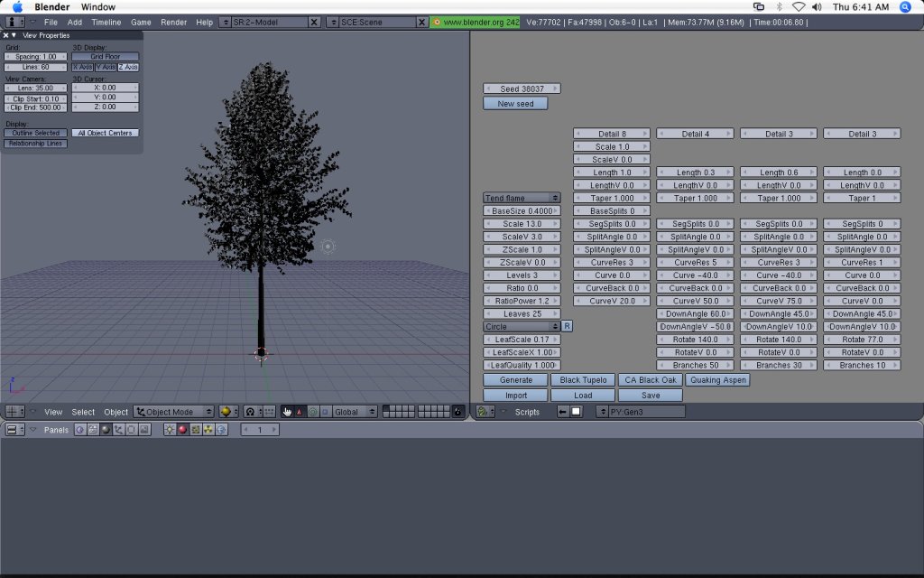Click the 3D manipulator hand icon
The height and width of the screenshot is (578, 924).
[288, 412]
